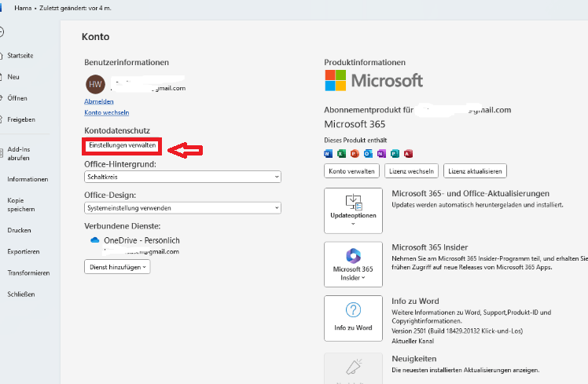Click Einstellungen verwalten button
Image resolution: width=588 pixels, height=384 pixels.
tap(123, 145)
